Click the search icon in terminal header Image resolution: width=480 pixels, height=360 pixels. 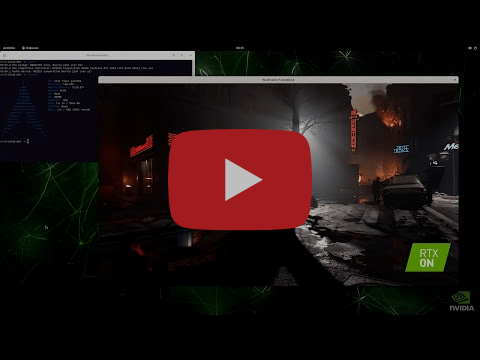(174, 55)
